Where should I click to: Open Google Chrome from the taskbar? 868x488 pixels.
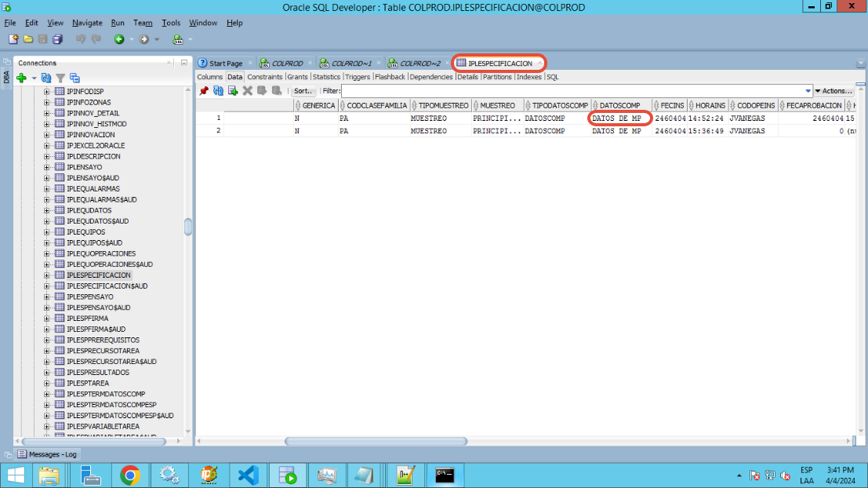pyautogui.click(x=130, y=475)
